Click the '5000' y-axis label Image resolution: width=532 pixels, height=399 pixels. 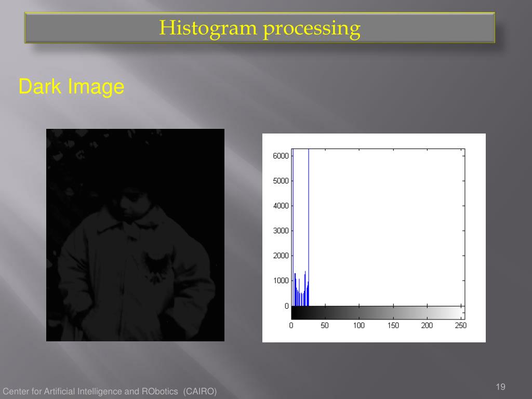click(x=281, y=181)
